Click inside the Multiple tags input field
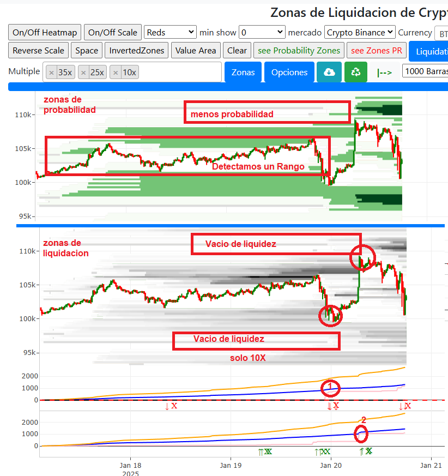 coord(180,72)
